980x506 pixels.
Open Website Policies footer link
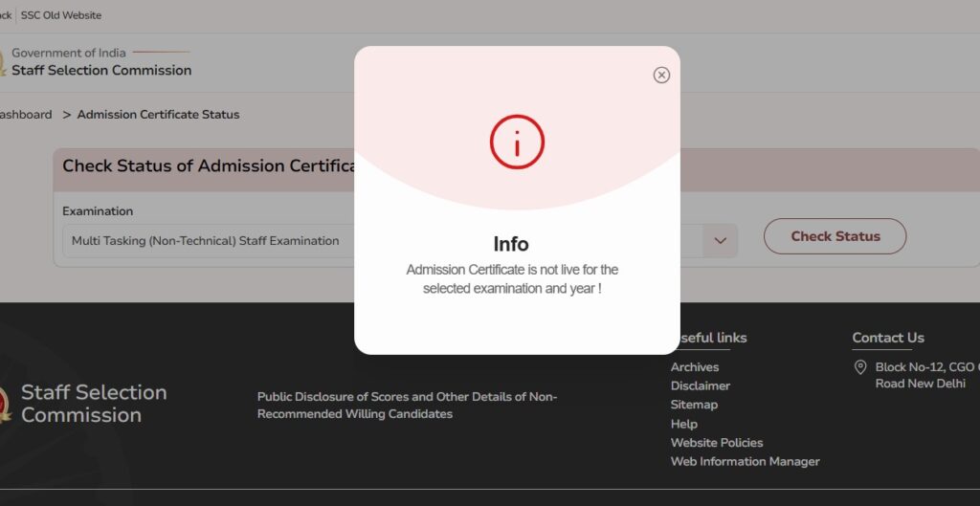click(x=717, y=442)
